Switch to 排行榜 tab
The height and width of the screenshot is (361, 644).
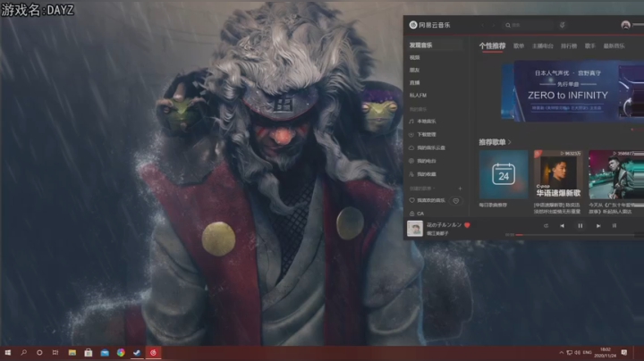(569, 46)
